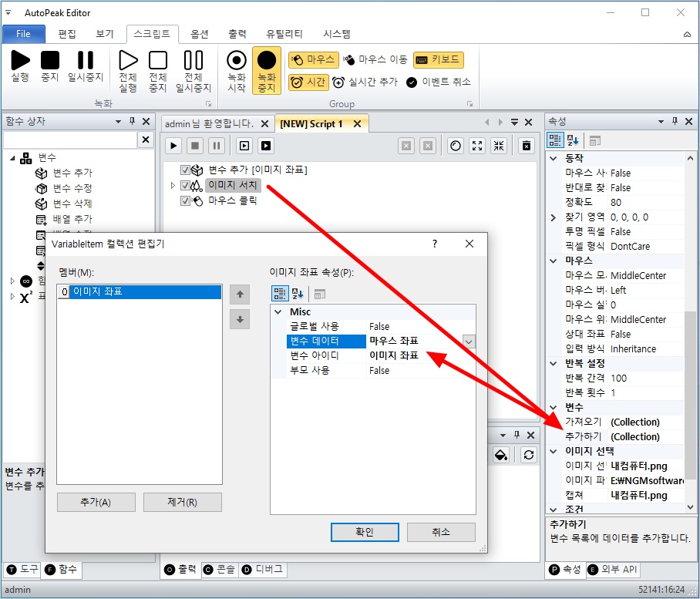This screenshot has height=599, width=700.
Task: Toggle the 이벤트 취소 option
Action: coord(439,82)
